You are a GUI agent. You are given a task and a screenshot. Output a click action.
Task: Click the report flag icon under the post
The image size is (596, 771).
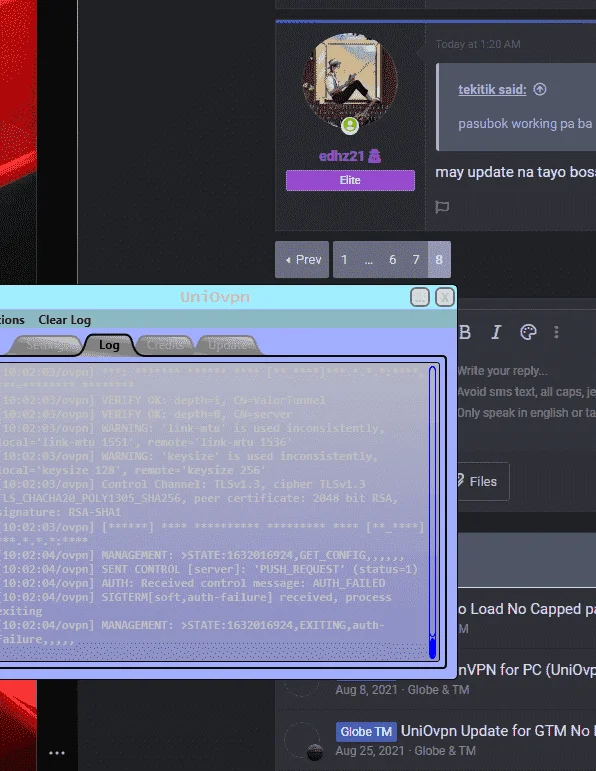(x=442, y=207)
